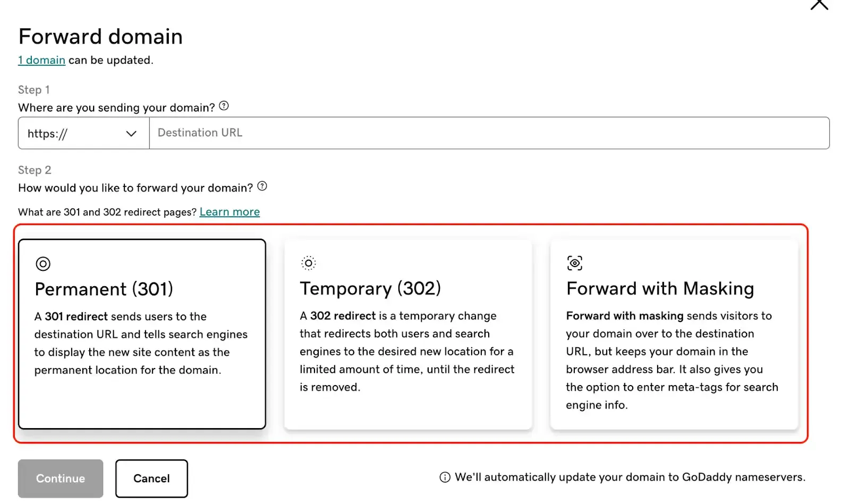This screenshot has height=504, width=850.
Task: Click the masking icon on Forward with Masking card
Action: pyautogui.click(x=574, y=262)
